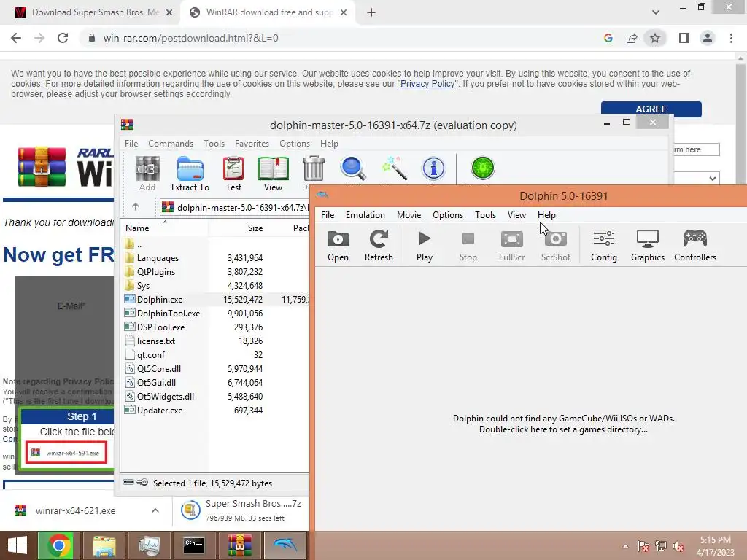Go up one folder in WinRAR
This screenshot has width=747, height=560.
tap(135, 207)
